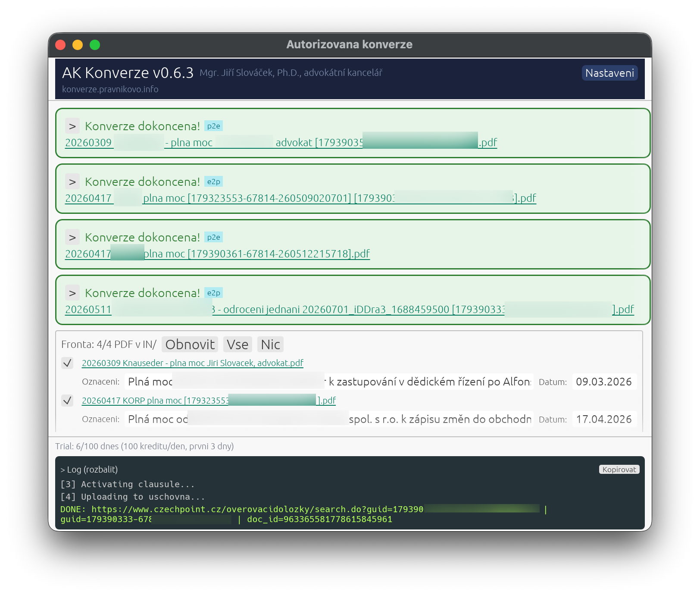Screen dimensions: 700x595
Task: Open 20260309 Knauseder - plna moc queue link
Action: coord(193,363)
